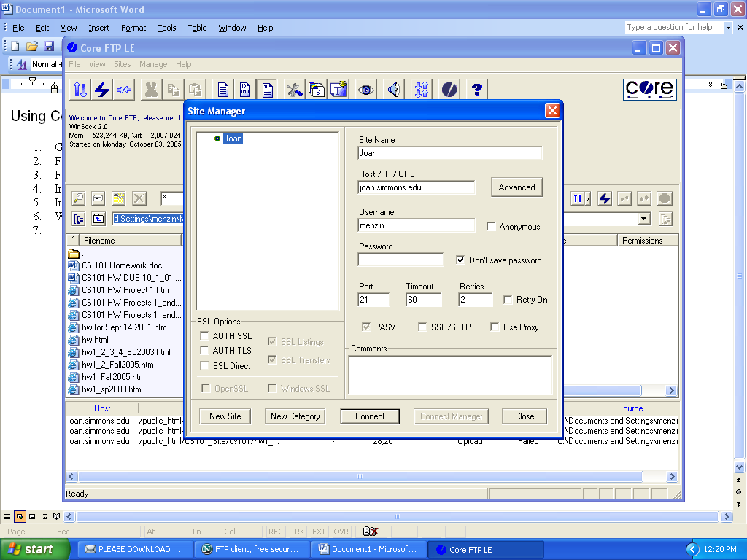Open the Word help search box dropdown
747x560 pixels.
[x=728, y=28]
